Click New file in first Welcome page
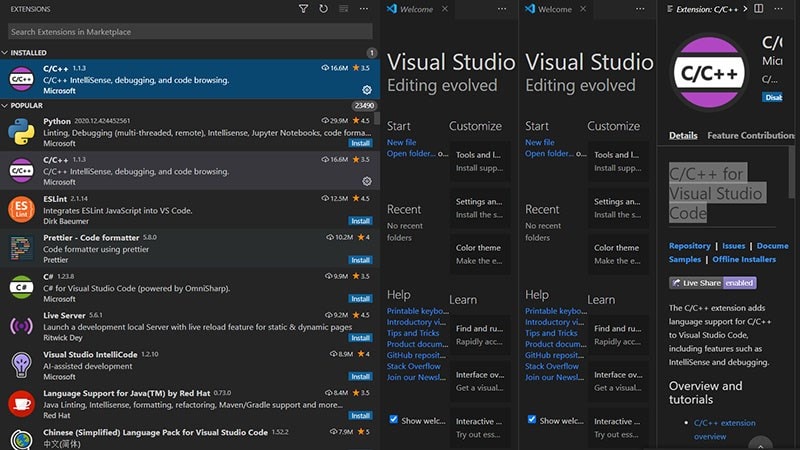The width and height of the screenshot is (800, 450). tap(402, 142)
